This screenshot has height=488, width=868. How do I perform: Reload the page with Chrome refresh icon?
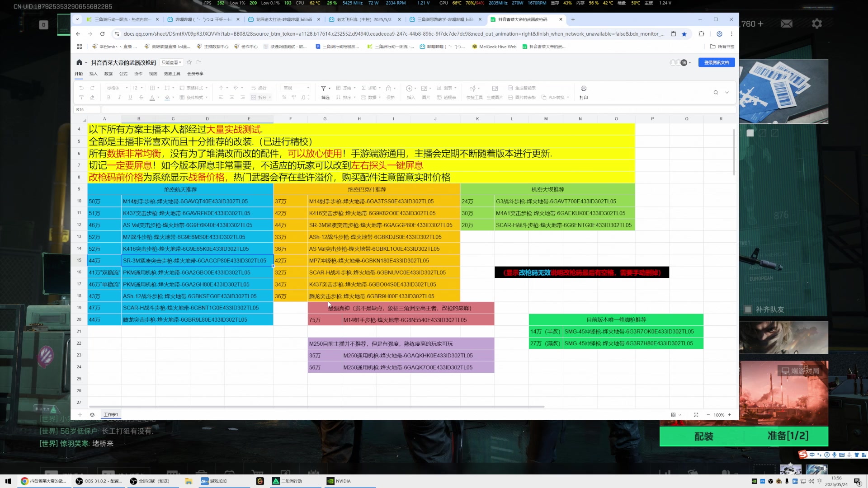pyautogui.click(x=102, y=34)
